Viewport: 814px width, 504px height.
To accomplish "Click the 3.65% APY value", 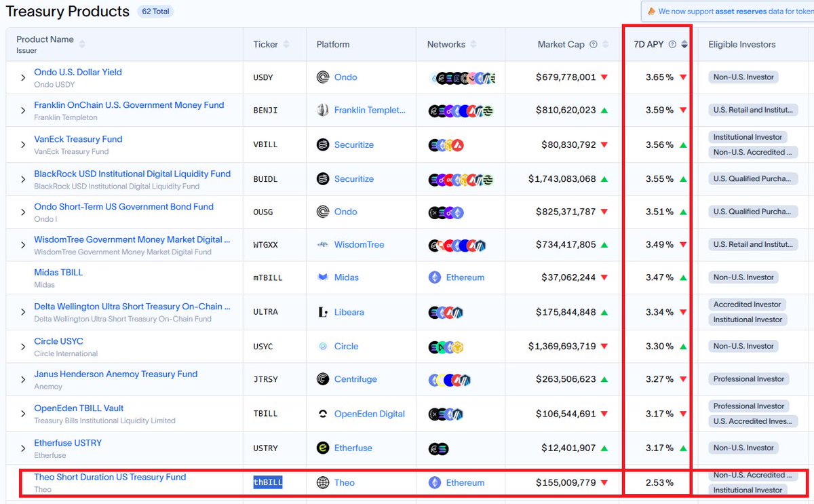I will [659, 77].
